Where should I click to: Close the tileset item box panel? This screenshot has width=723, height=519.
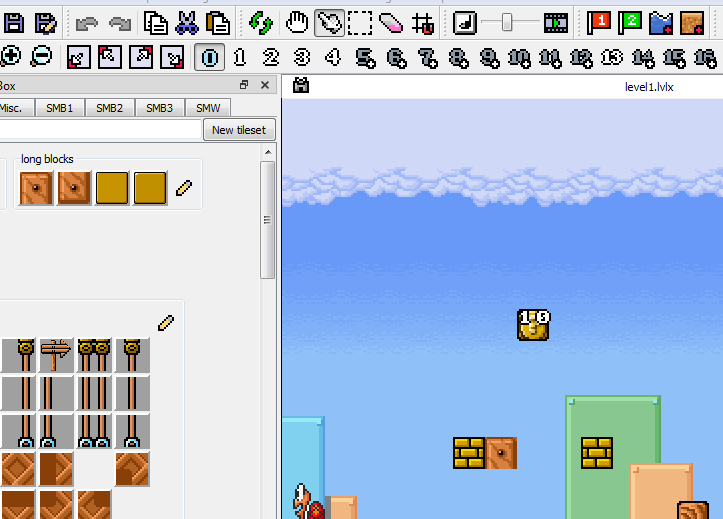point(265,85)
